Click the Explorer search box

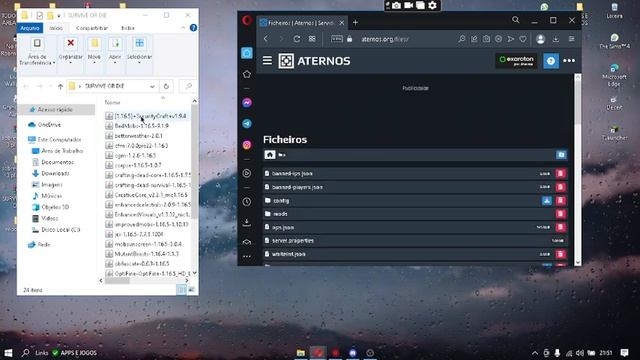pos(188,87)
